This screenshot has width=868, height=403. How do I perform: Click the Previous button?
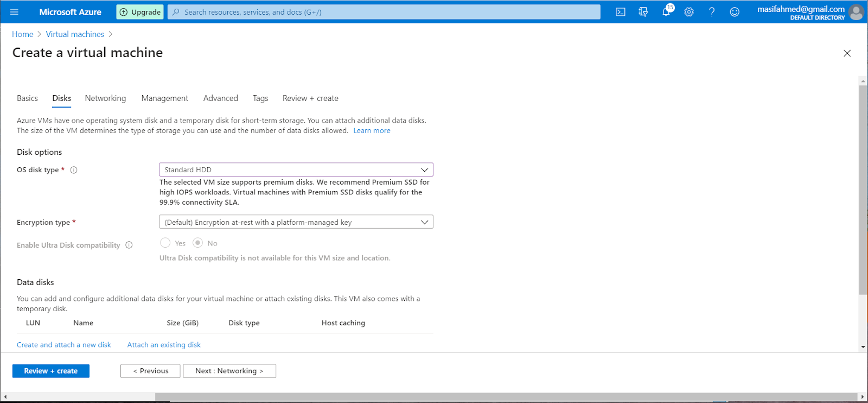[x=150, y=371]
